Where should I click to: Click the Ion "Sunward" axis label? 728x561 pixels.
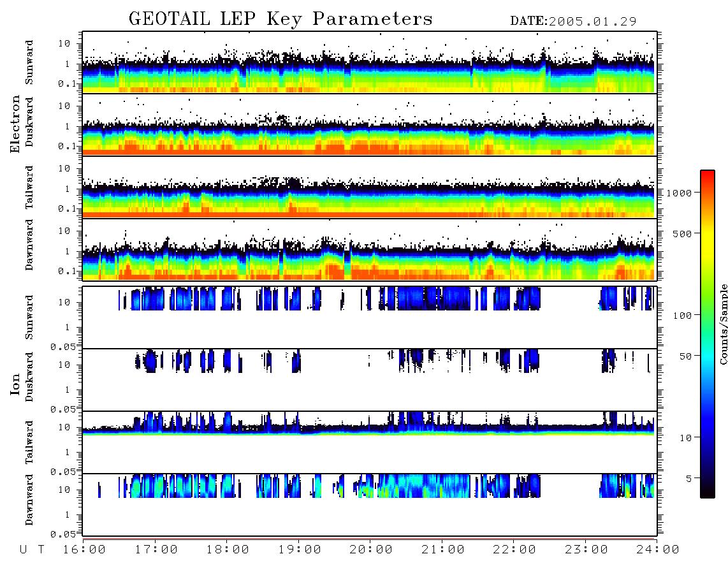click(x=29, y=317)
